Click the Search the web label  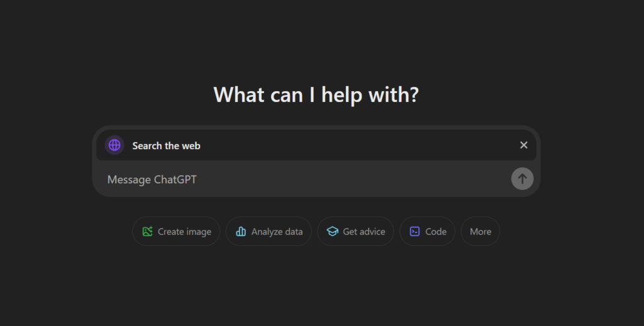point(166,145)
